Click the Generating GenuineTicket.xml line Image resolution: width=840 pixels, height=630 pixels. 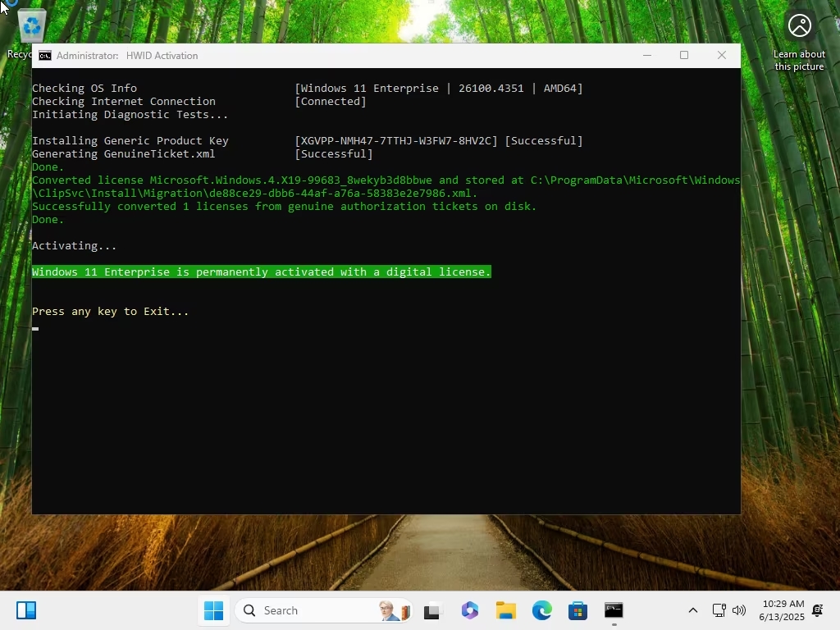point(123,153)
